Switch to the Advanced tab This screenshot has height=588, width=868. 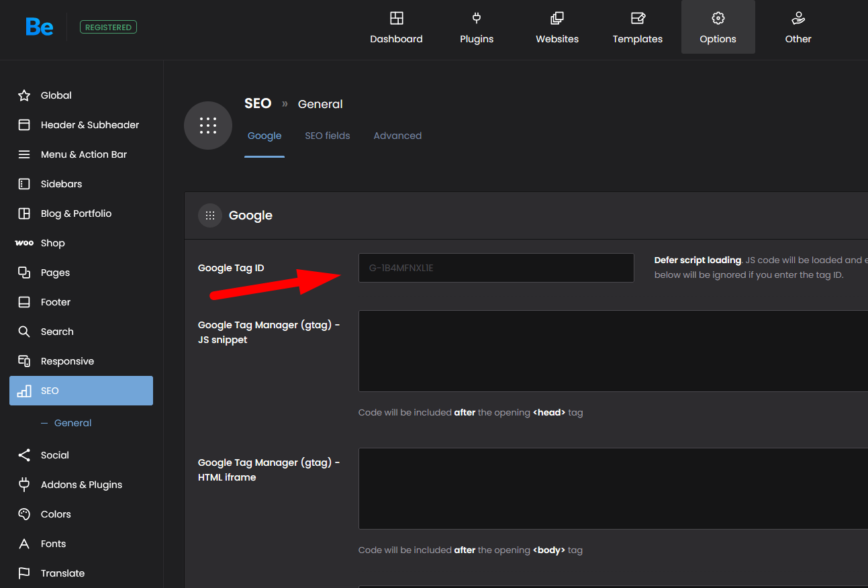[397, 136]
